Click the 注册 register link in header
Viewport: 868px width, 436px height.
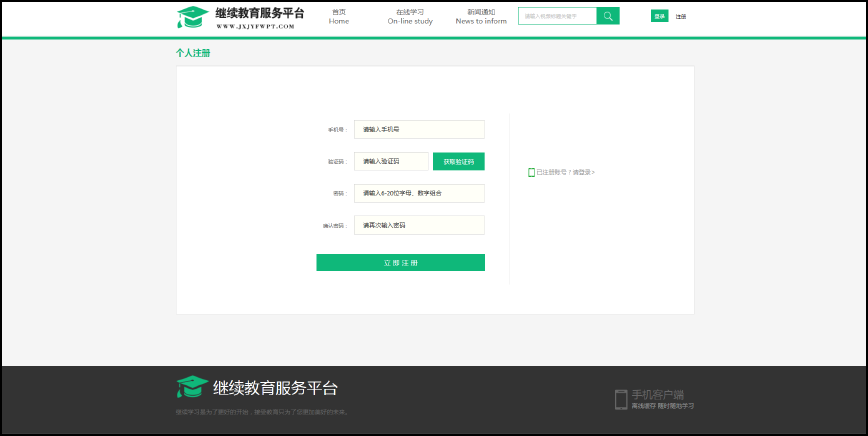(681, 17)
